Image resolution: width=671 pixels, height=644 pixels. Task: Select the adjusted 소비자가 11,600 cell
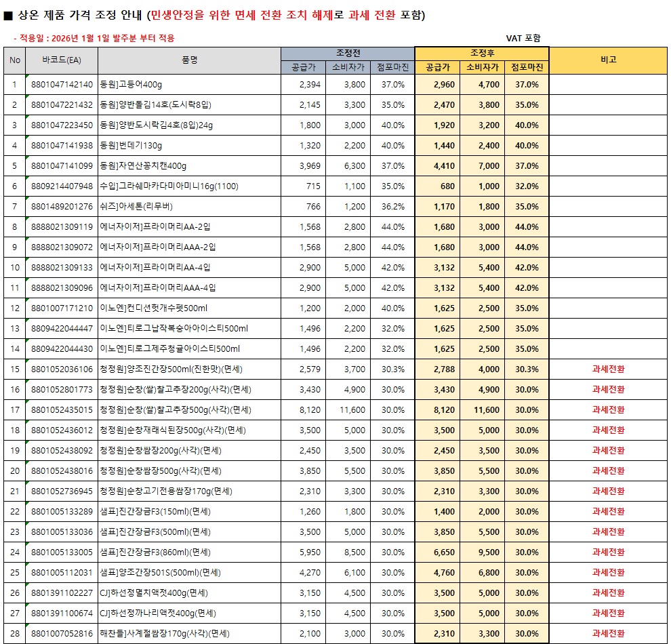[483, 410]
